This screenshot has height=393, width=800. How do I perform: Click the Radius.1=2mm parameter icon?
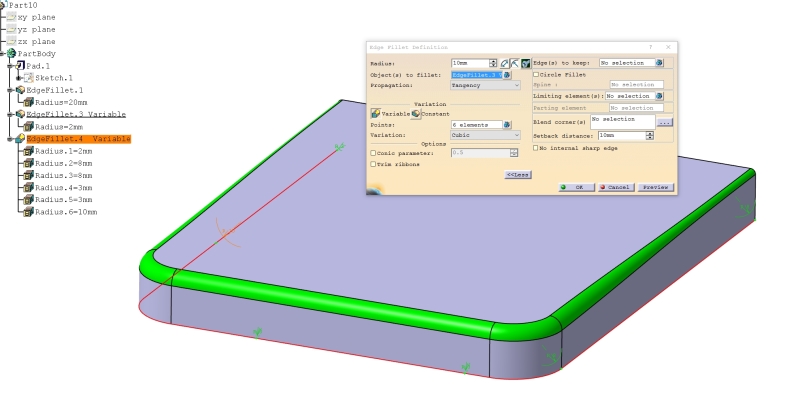tap(29, 151)
